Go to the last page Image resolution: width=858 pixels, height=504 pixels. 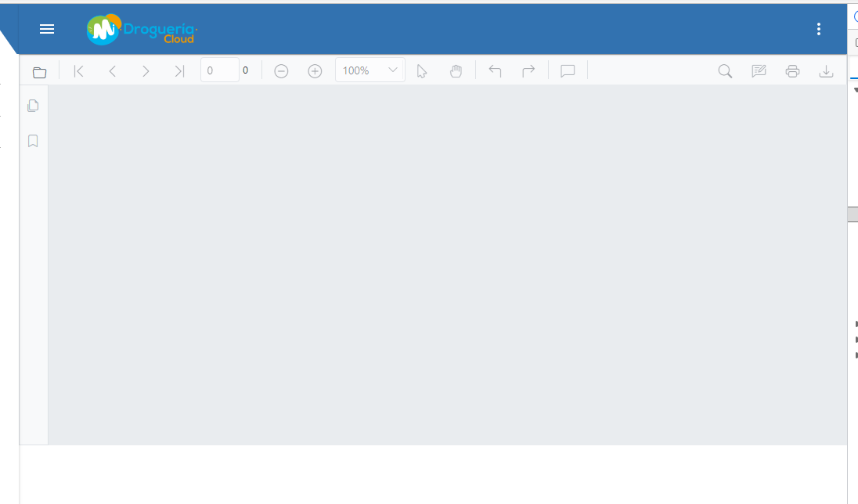[x=179, y=70]
